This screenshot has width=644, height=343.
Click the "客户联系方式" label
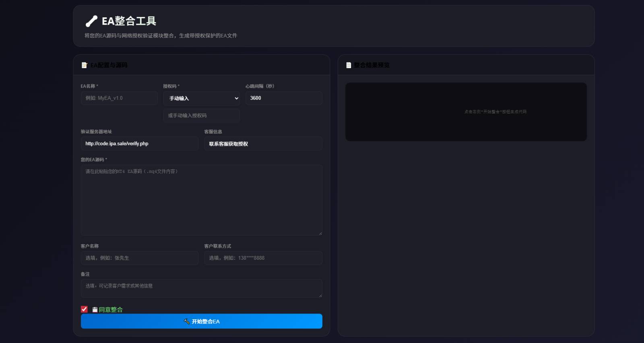click(218, 246)
